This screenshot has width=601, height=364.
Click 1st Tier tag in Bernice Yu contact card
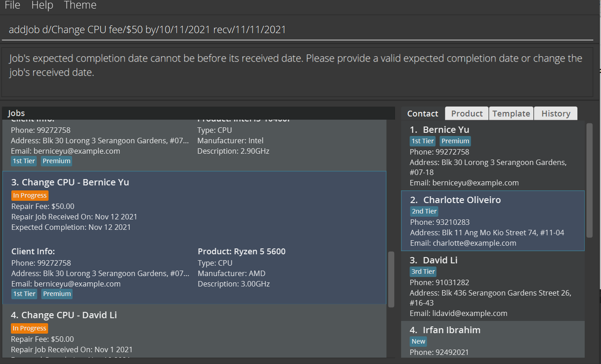(423, 141)
